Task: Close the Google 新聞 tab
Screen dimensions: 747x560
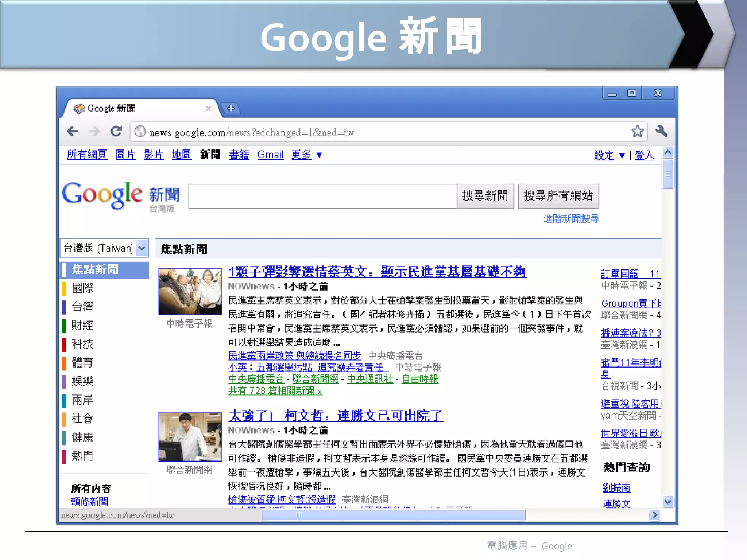Action: (x=208, y=108)
